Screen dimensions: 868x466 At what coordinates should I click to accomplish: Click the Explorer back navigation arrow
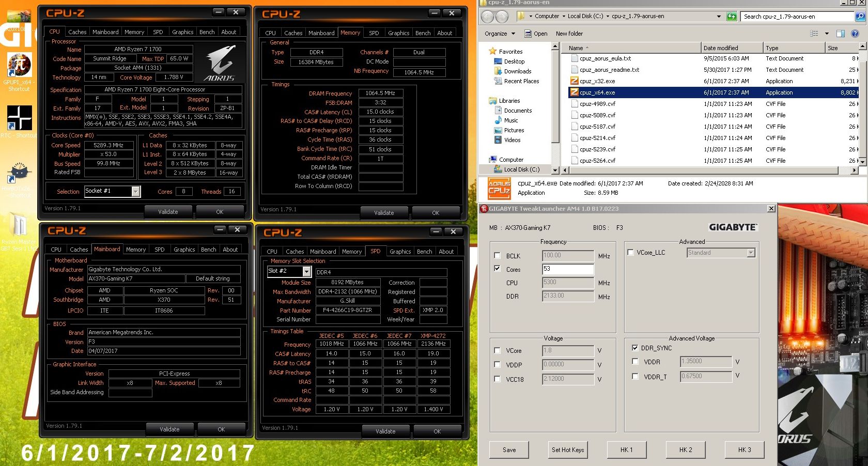pos(487,17)
